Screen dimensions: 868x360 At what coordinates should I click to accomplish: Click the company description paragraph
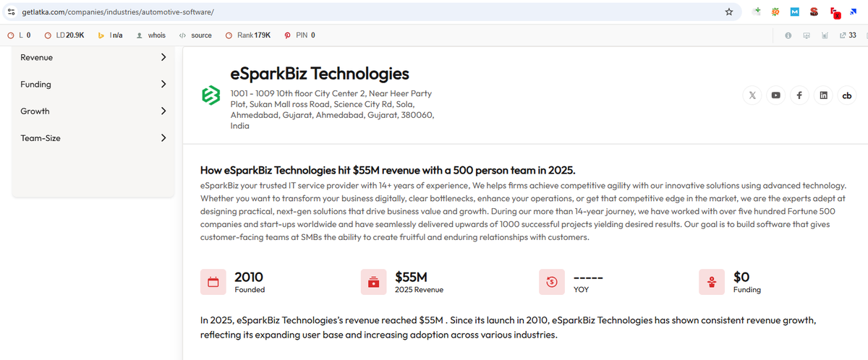click(x=523, y=212)
